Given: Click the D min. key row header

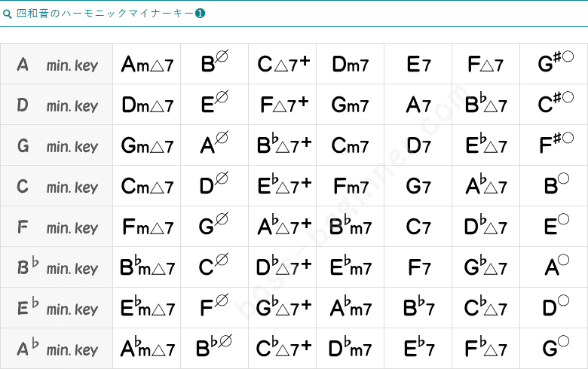Looking at the screenshot, I should click(x=57, y=105).
